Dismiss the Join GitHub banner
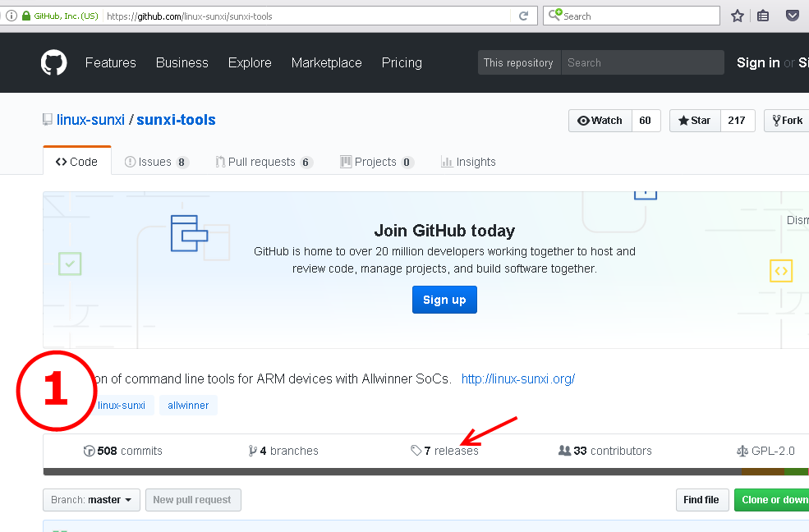This screenshot has width=809, height=532. 798,220
